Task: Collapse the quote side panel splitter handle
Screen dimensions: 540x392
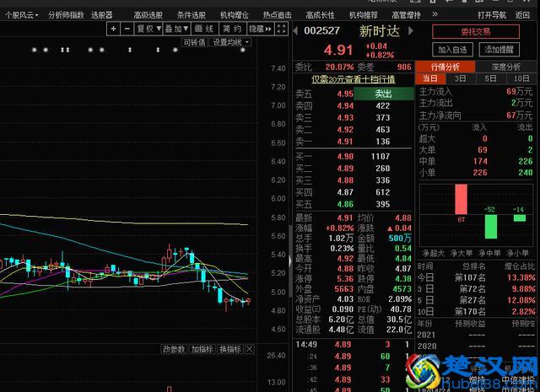Action: [x=290, y=261]
